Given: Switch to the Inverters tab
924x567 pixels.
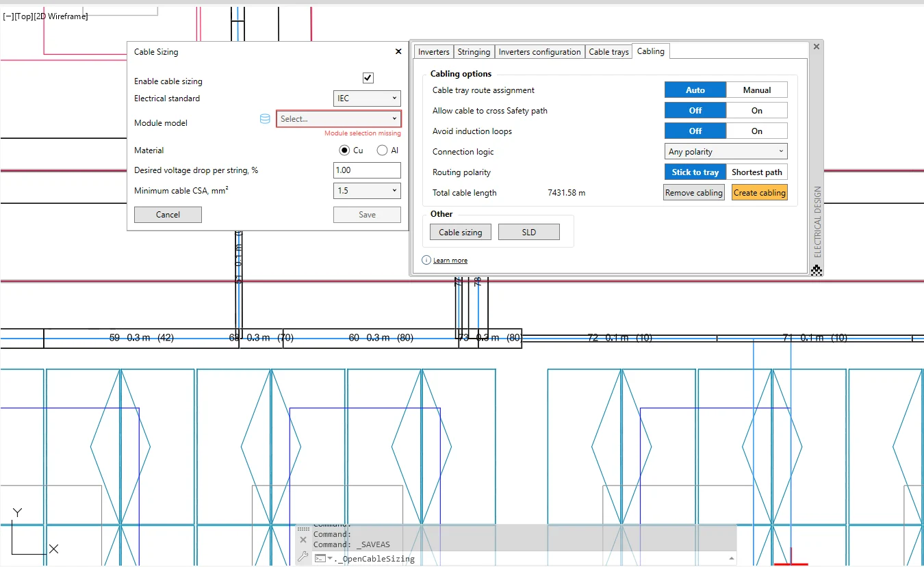Looking at the screenshot, I should 434,52.
